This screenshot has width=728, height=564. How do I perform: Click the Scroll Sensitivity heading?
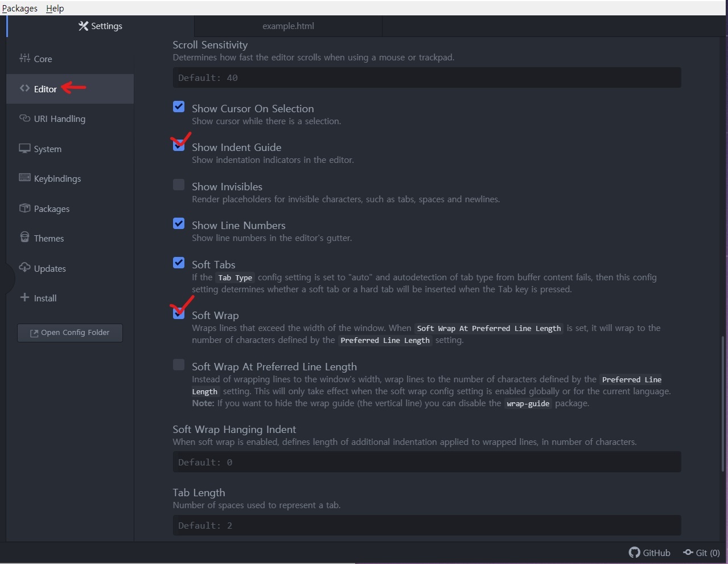(x=210, y=44)
